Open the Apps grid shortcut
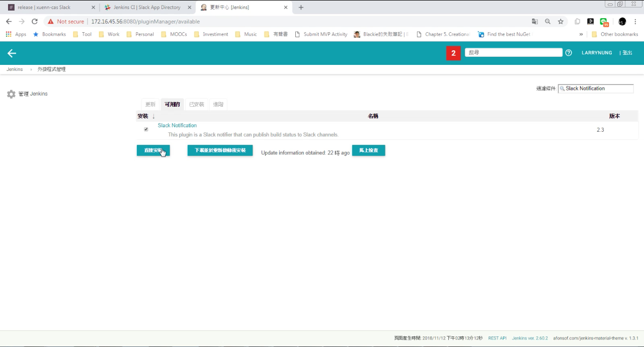Viewport: 644px width, 347px height. (16, 34)
